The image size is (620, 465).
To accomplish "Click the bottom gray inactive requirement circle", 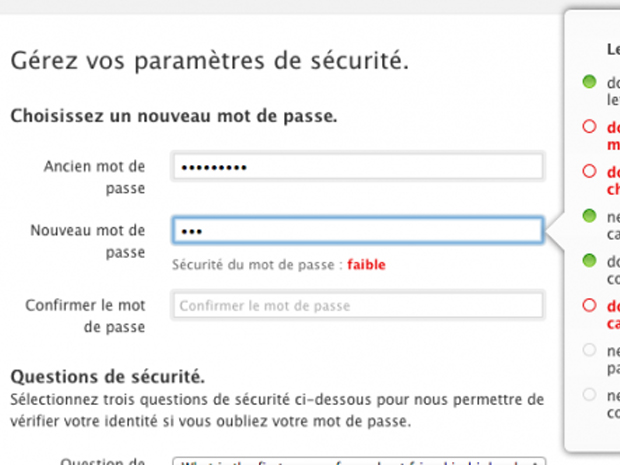I will click(589, 395).
